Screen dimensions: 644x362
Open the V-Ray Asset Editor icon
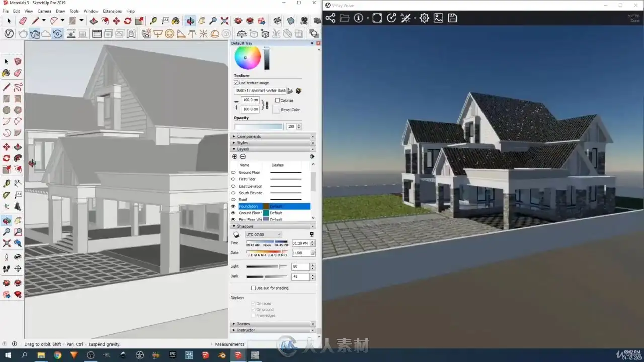click(9, 34)
